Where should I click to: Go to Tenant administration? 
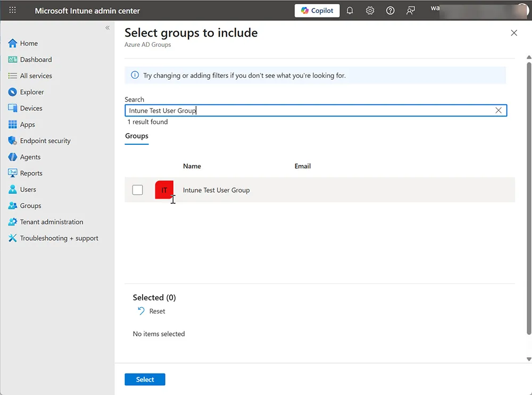tap(52, 221)
